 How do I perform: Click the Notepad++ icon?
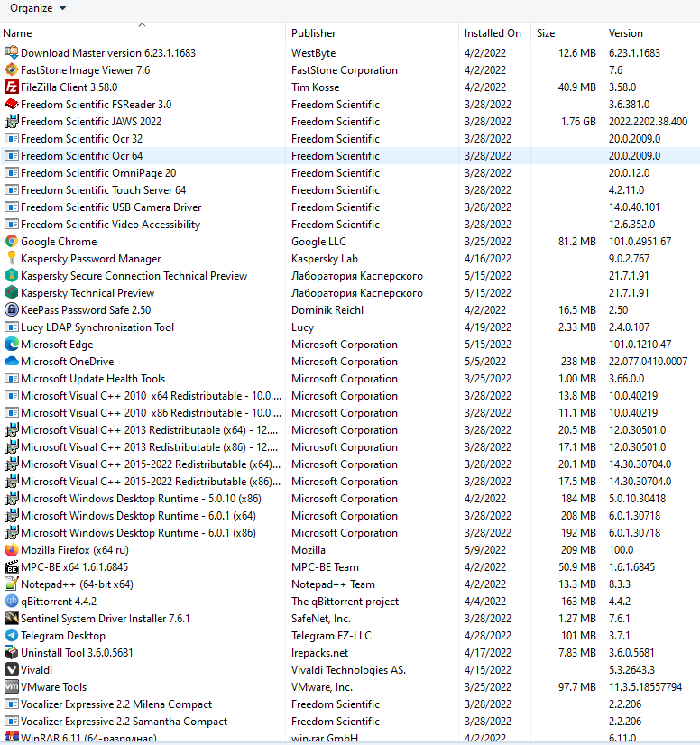coord(12,584)
